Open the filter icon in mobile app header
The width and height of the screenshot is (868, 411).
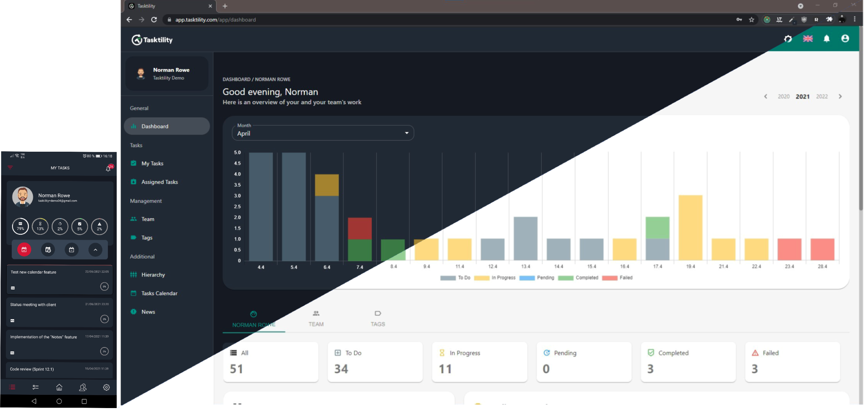click(10, 168)
